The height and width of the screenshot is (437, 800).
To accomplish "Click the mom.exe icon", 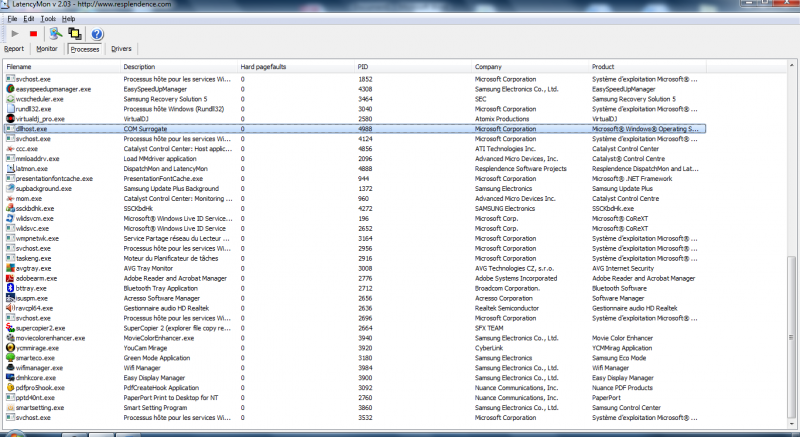I will (10, 198).
